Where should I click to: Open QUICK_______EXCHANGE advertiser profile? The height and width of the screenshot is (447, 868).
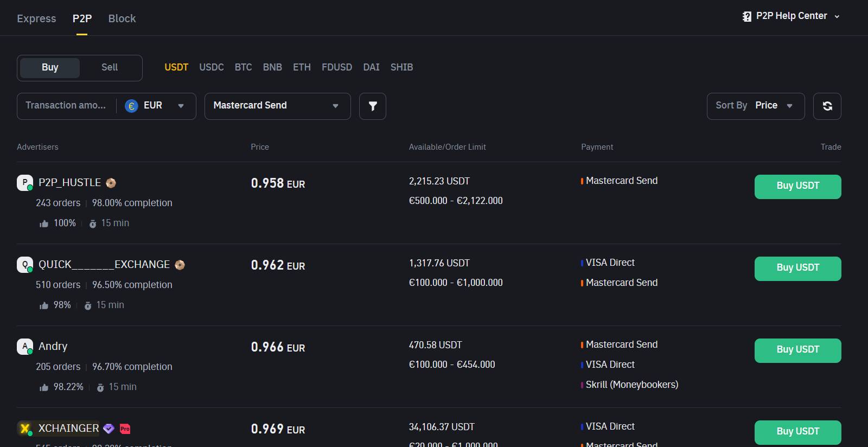point(104,265)
